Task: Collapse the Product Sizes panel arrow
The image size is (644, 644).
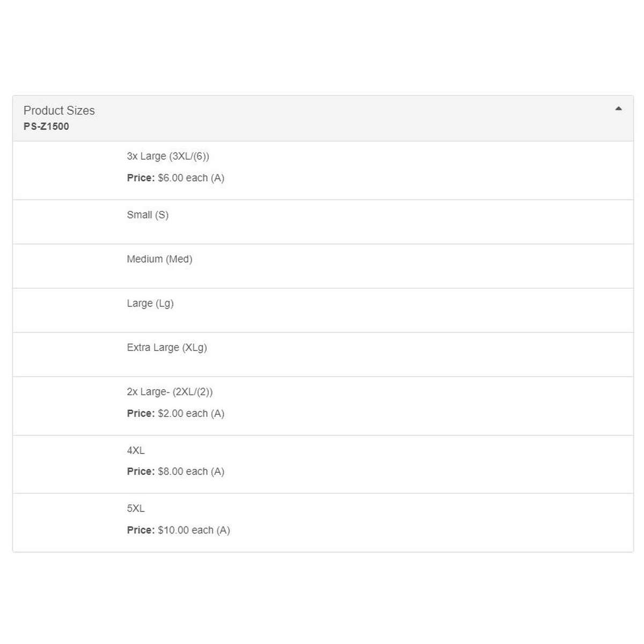Action: (618, 109)
